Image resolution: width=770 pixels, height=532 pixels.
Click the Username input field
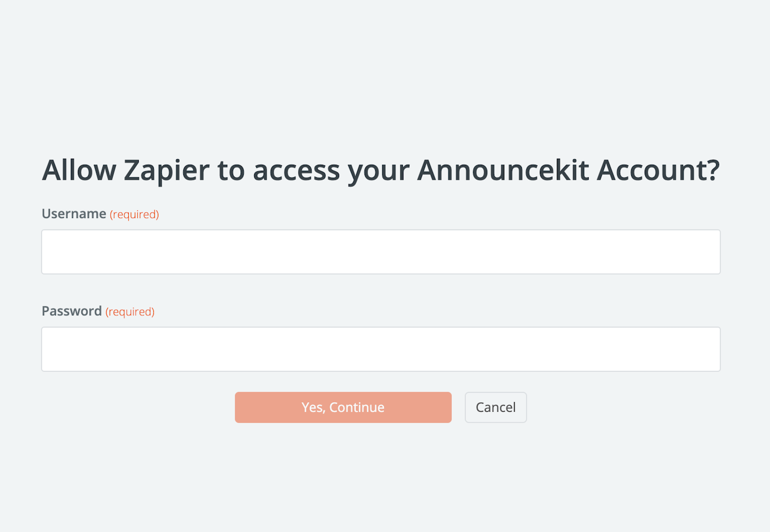381,252
